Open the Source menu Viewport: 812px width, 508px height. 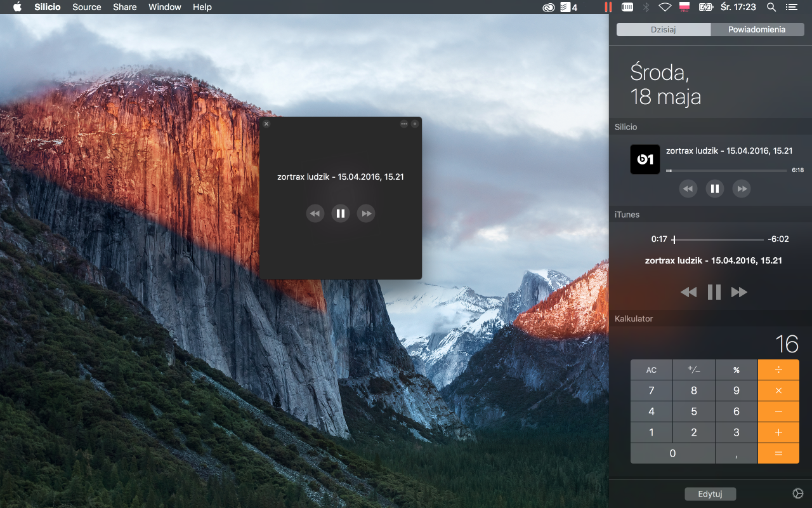[87, 7]
